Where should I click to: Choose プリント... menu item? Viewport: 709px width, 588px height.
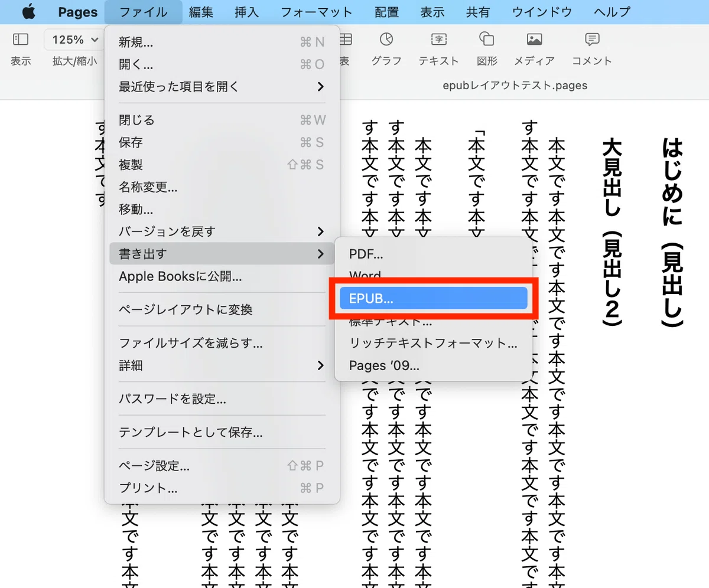tap(222, 488)
